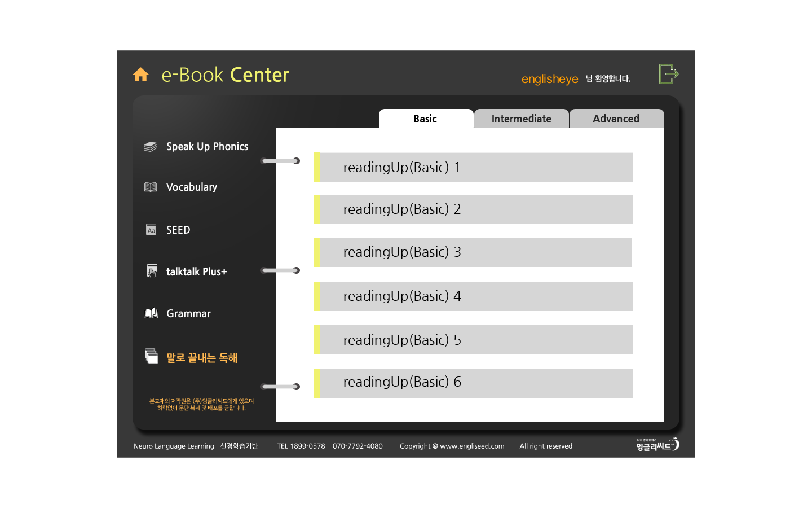
Task: Switch to the Basic tab
Action: pos(425,119)
